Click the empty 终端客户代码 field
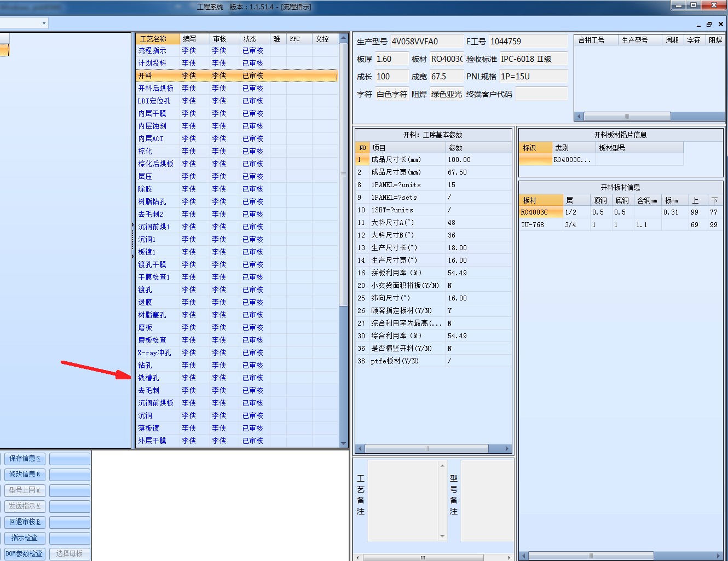728x561 pixels. click(x=541, y=94)
